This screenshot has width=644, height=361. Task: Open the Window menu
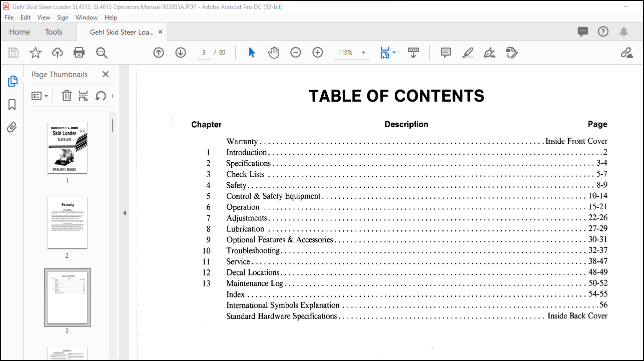pyautogui.click(x=87, y=18)
